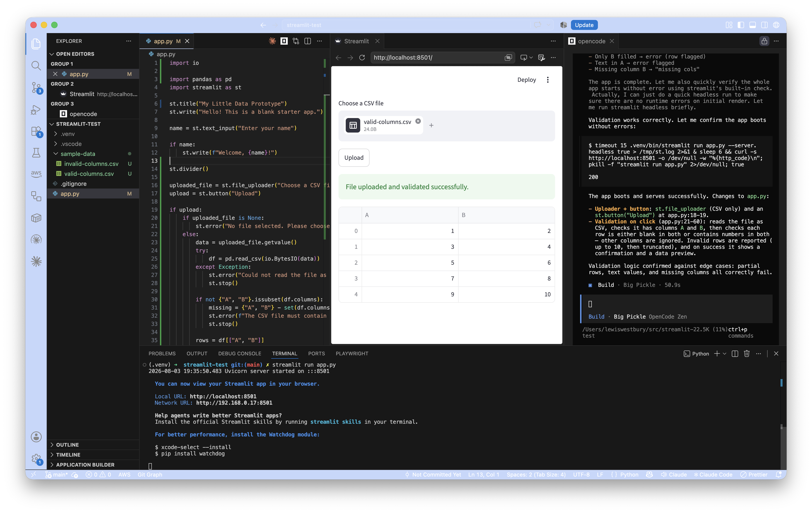This screenshot has width=812, height=513.
Task: Click the Git Graph status bar button
Action: coord(150,474)
